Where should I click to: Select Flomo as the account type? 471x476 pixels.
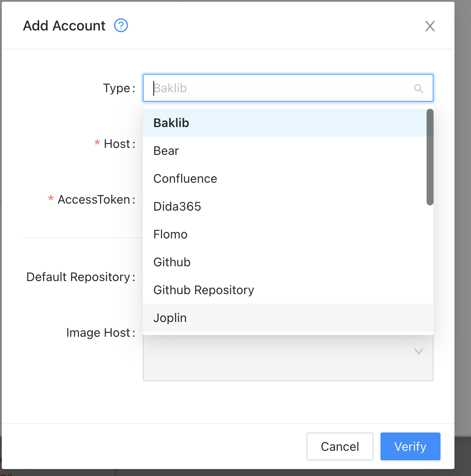click(x=170, y=234)
